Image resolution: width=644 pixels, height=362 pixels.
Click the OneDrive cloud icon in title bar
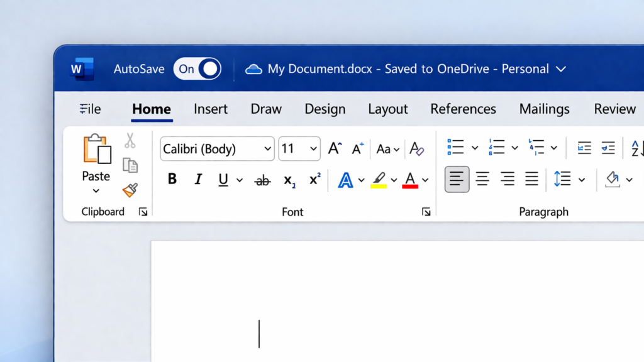coord(253,69)
